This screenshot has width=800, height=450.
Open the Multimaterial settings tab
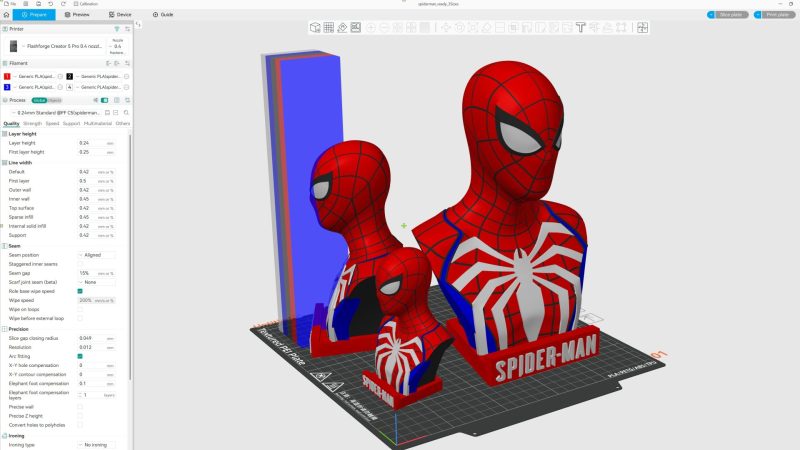pos(98,123)
